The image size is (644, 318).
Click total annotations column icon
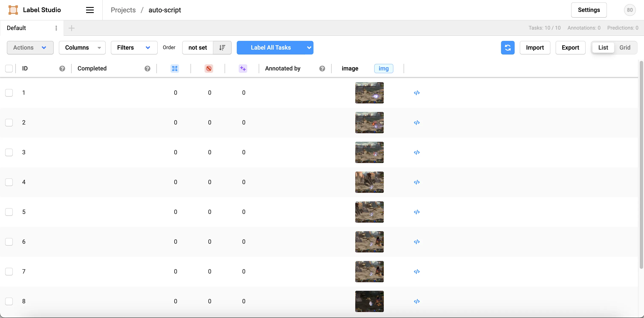coord(175,68)
